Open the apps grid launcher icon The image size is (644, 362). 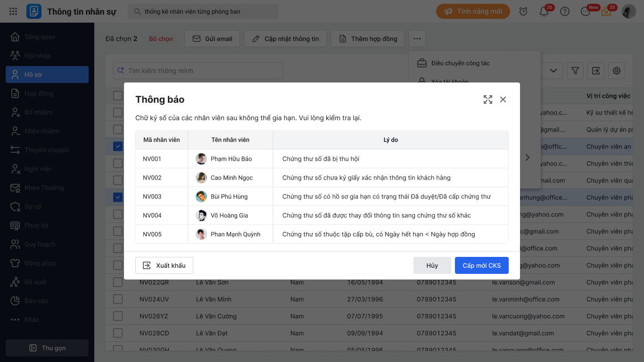pos(13,11)
